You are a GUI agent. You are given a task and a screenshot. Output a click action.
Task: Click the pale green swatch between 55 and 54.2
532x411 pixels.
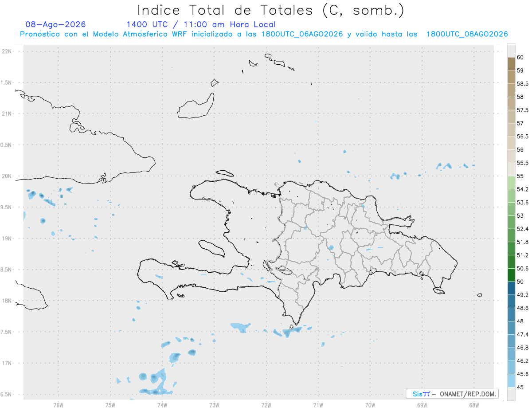[x=511, y=183]
